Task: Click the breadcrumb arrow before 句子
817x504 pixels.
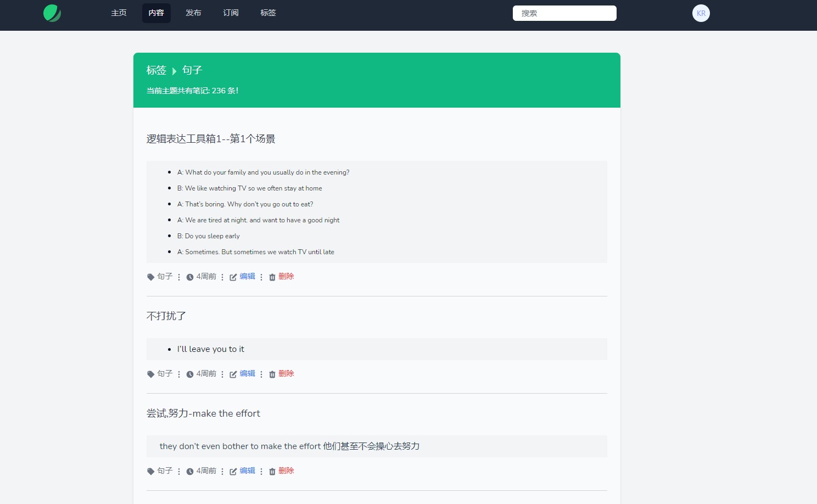Action: (174, 71)
